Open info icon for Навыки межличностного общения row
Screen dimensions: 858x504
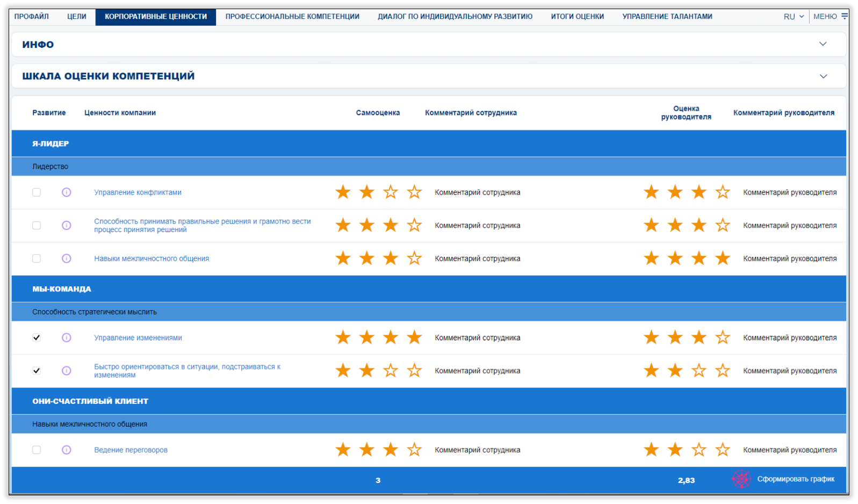[x=67, y=258]
